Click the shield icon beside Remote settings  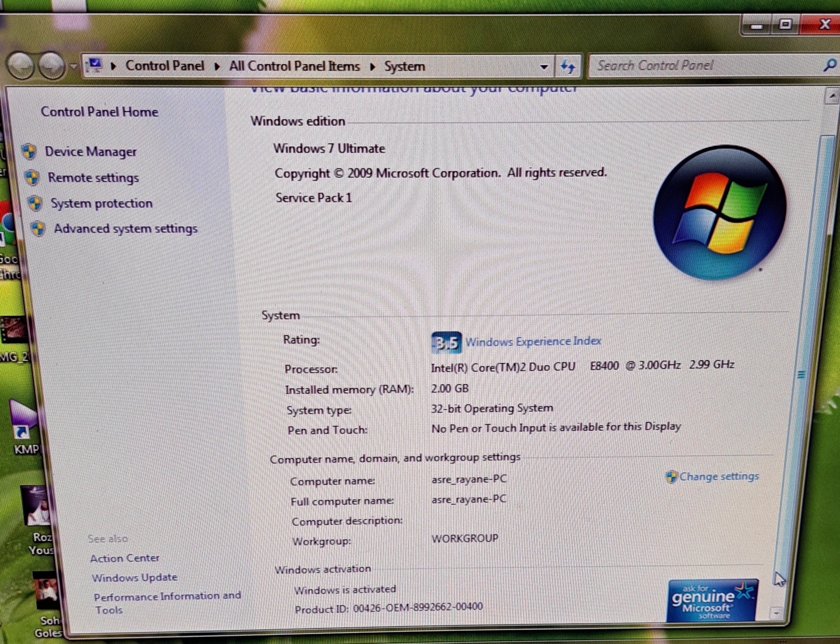(x=33, y=178)
